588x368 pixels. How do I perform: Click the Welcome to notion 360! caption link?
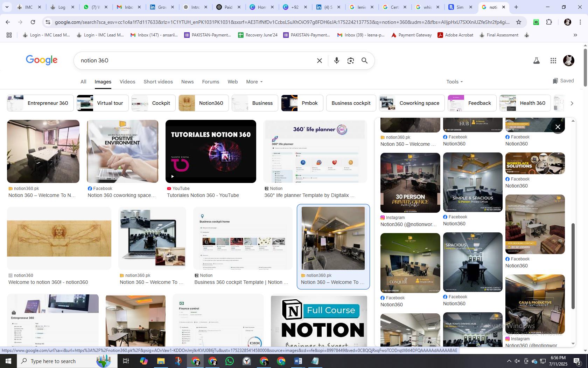[x=48, y=282]
